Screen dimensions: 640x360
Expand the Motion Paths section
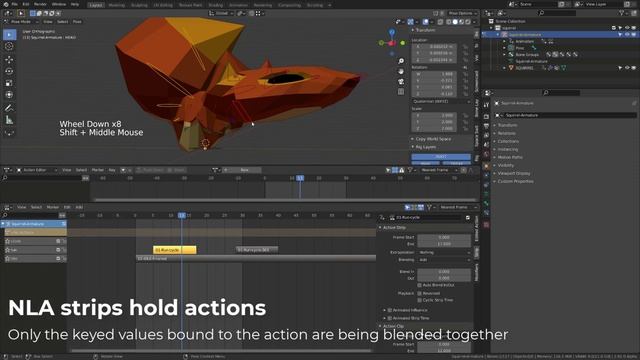[x=510, y=157]
